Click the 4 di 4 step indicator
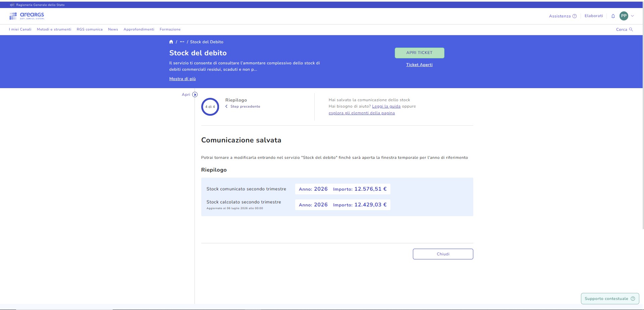644x310 pixels. click(210, 107)
